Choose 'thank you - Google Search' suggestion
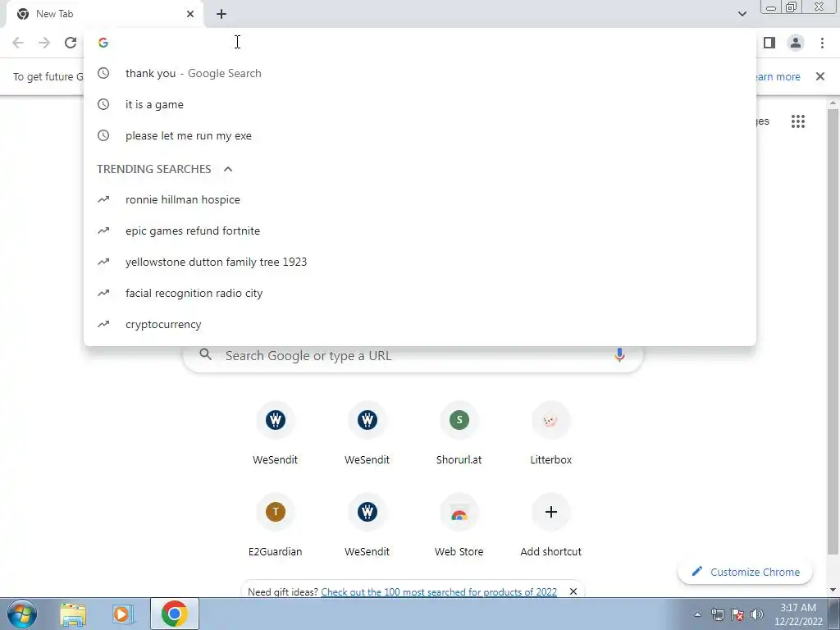The width and height of the screenshot is (840, 630). coord(420,73)
